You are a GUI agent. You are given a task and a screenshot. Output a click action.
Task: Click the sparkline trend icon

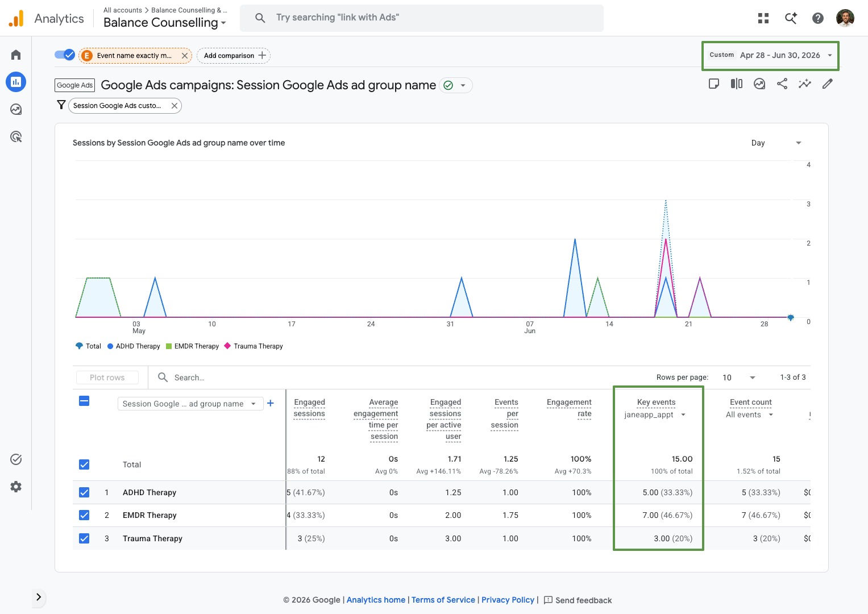coord(805,84)
